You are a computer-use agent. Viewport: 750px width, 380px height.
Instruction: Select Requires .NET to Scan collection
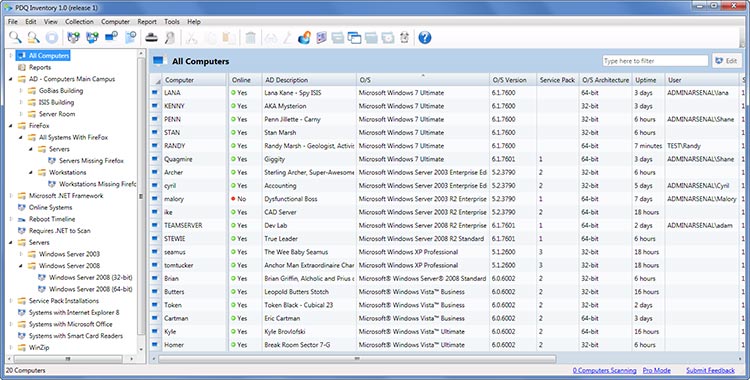point(59,231)
